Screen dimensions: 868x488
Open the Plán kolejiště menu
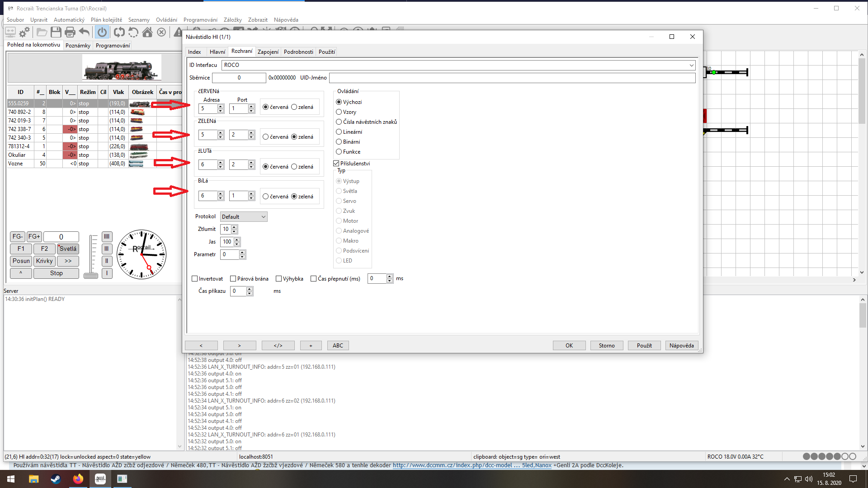(x=106, y=20)
